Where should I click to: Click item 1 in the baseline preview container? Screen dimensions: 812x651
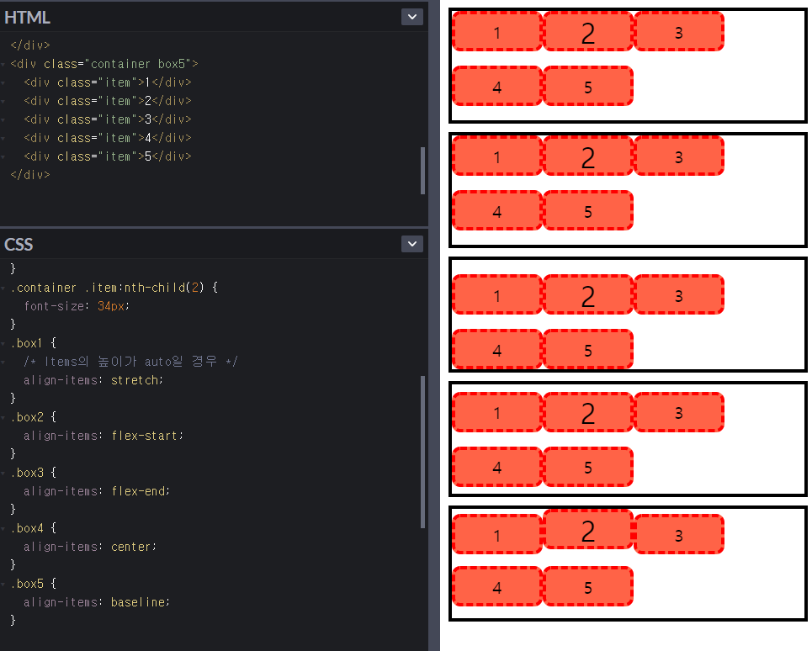[497, 535]
